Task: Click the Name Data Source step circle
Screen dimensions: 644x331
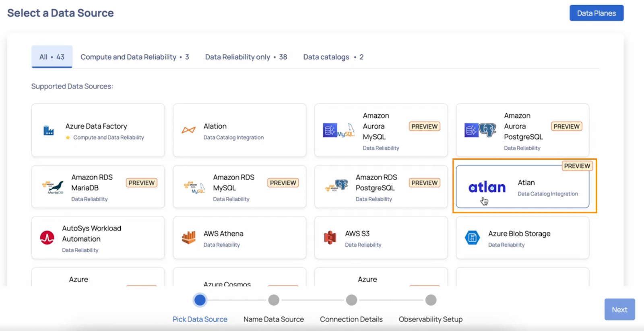Action: point(274,300)
